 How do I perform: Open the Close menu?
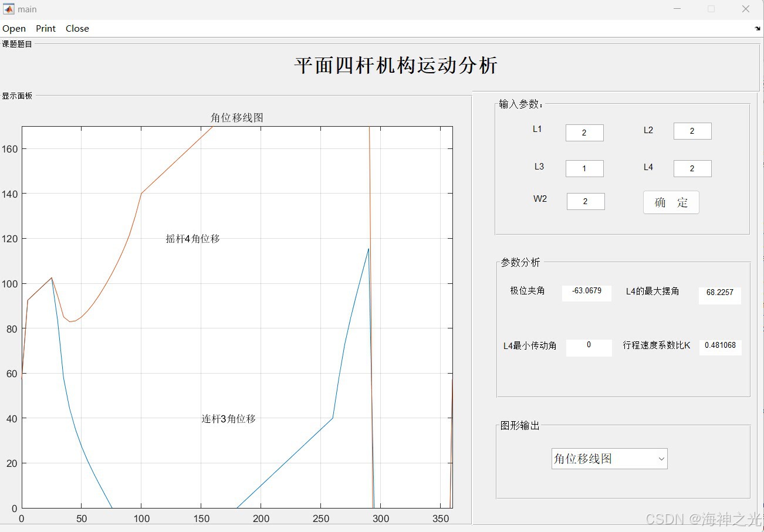[x=77, y=28]
